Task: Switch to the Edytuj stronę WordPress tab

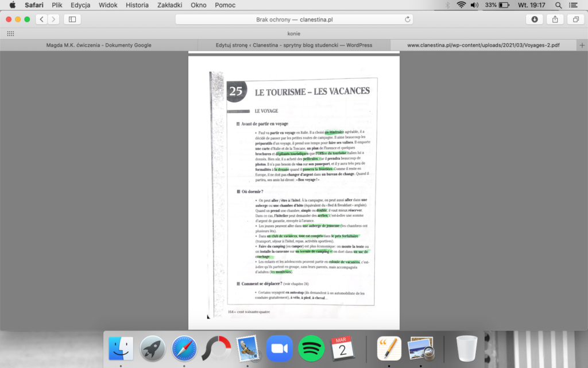Action: (x=294, y=45)
